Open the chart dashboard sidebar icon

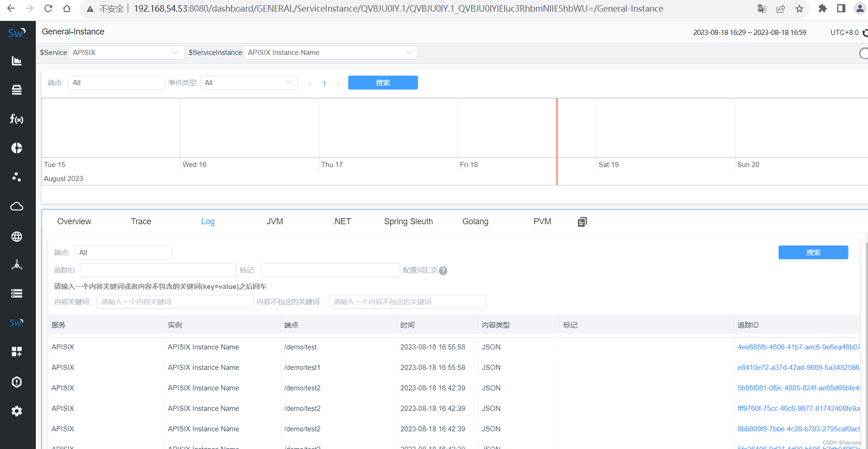(17, 61)
